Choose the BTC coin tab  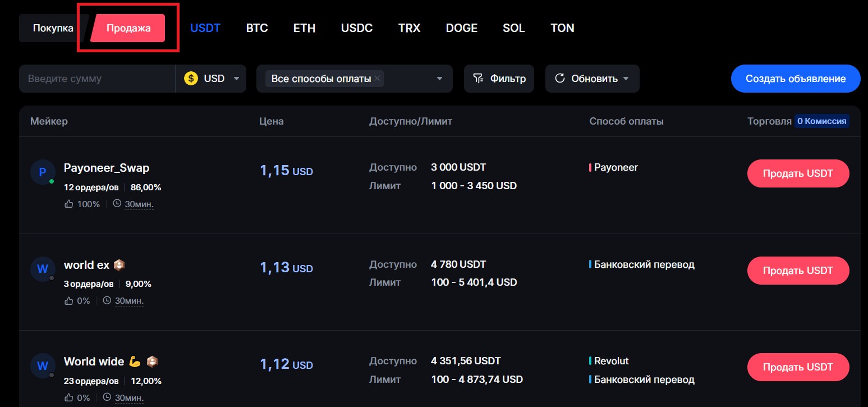coord(257,28)
